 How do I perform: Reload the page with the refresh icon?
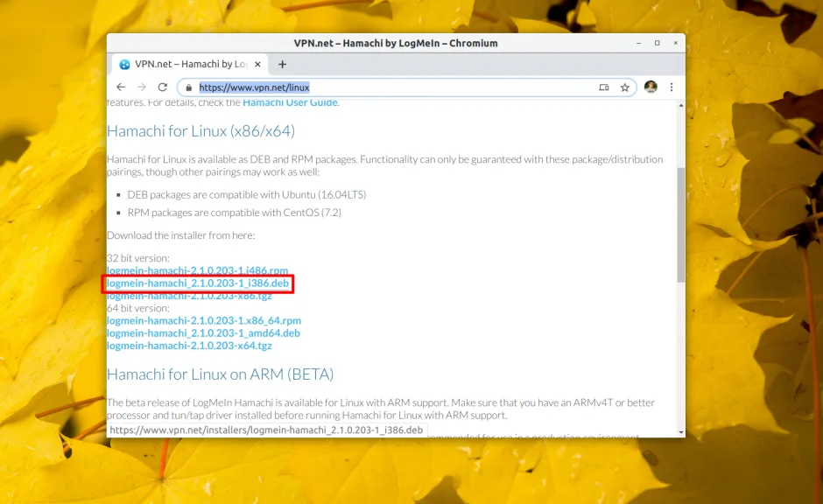pyautogui.click(x=163, y=87)
